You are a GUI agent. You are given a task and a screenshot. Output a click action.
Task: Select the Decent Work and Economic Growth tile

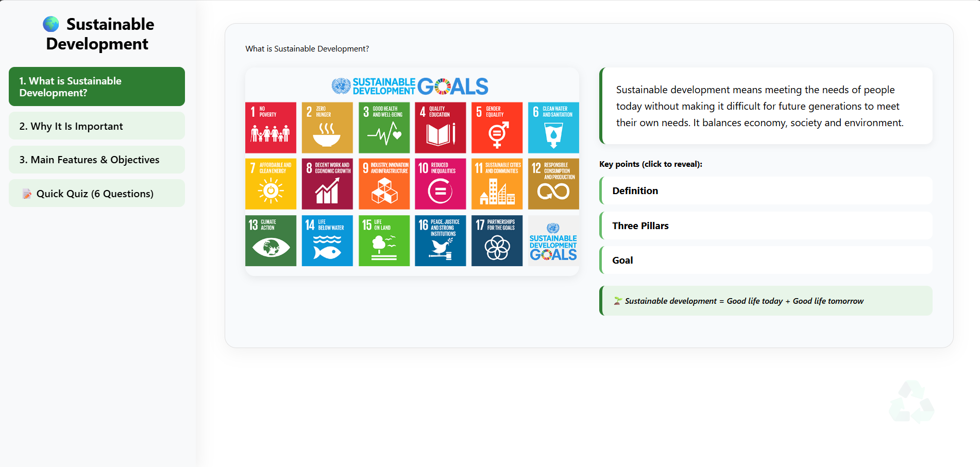(327, 184)
